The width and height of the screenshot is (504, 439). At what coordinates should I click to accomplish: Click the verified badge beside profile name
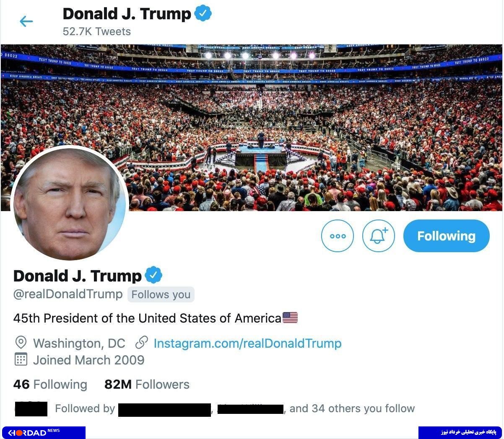click(x=153, y=275)
